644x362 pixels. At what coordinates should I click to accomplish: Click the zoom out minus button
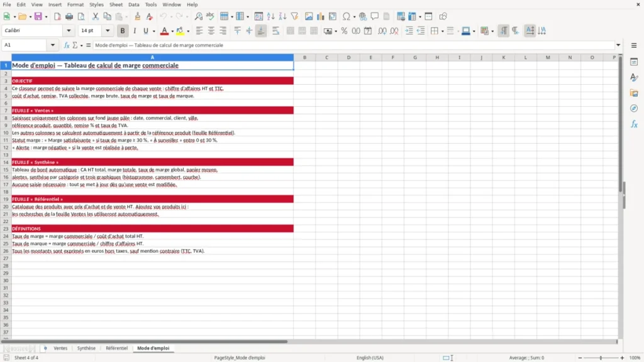point(580,358)
